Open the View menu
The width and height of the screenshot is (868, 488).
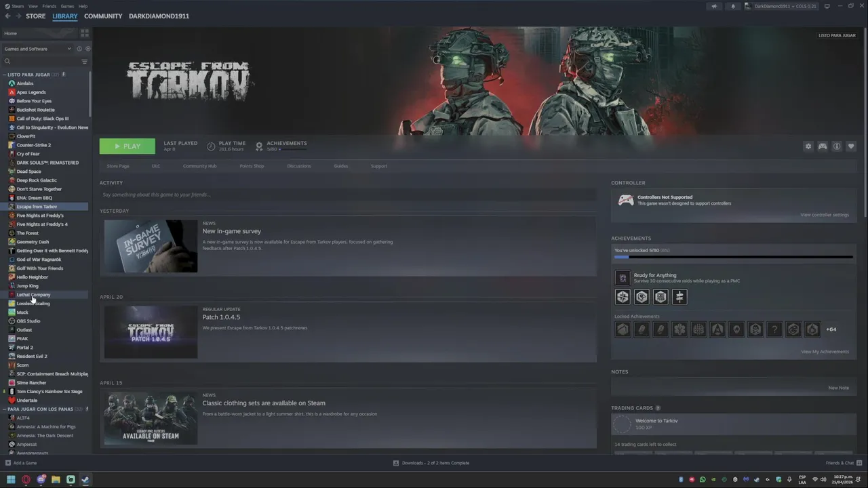click(x=33, y=6)
